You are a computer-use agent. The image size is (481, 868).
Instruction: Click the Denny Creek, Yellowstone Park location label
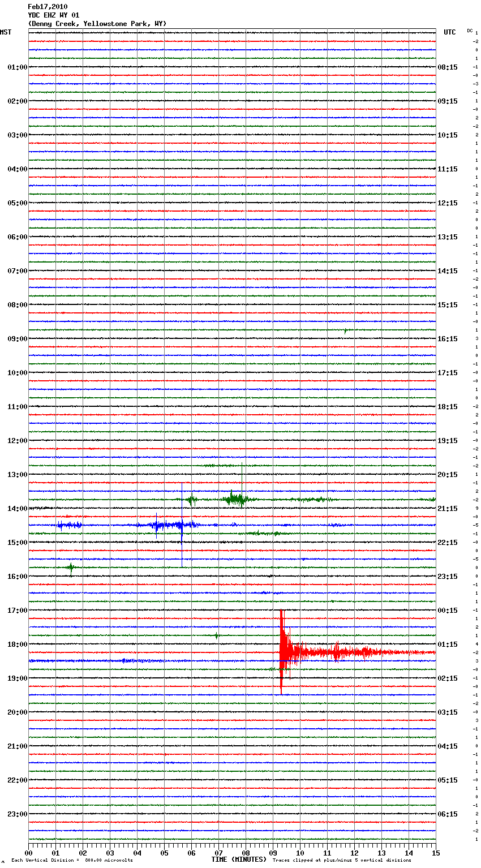pyautogui.click(x=97, y=24)
